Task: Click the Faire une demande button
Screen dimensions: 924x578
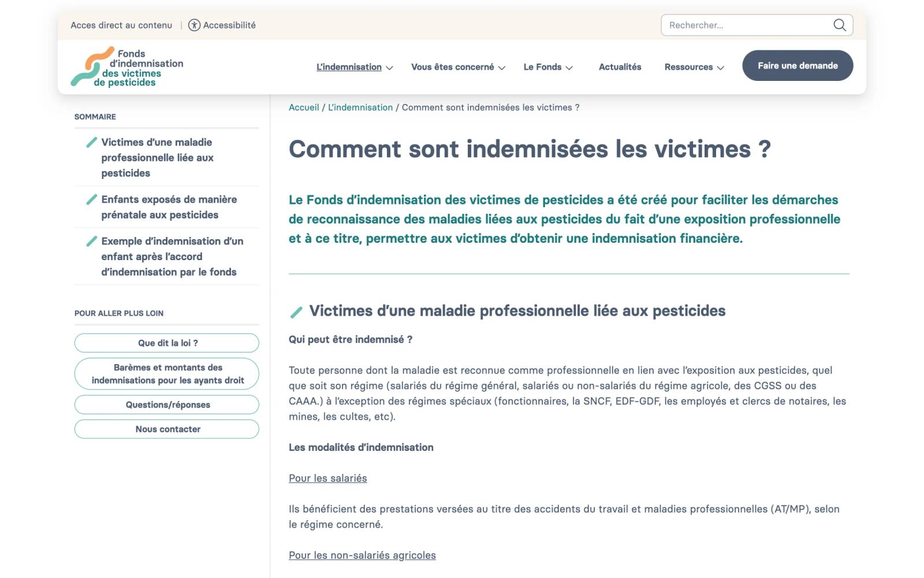Action: click(798, 65)
